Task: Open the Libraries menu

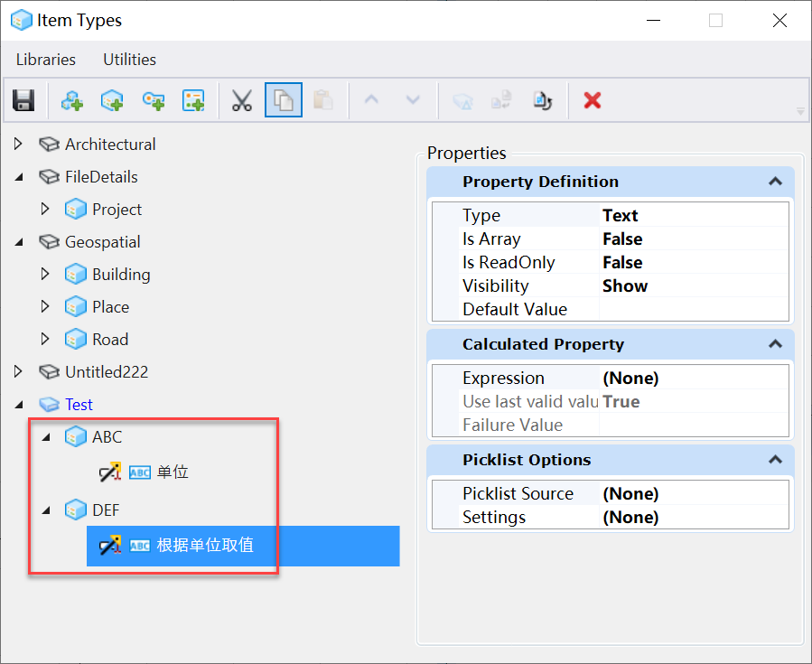Action: coord(46,60)
